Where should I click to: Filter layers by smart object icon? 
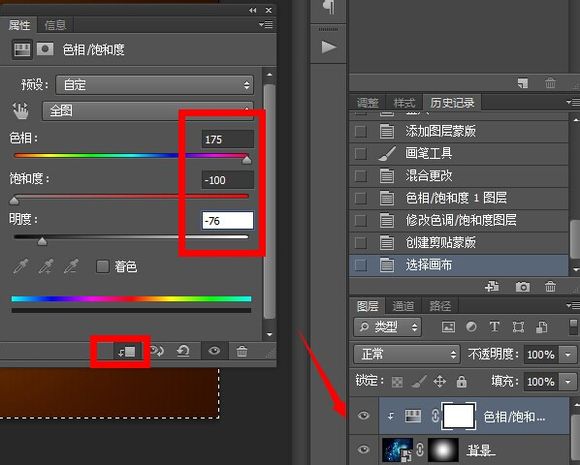tap(542, 327)
